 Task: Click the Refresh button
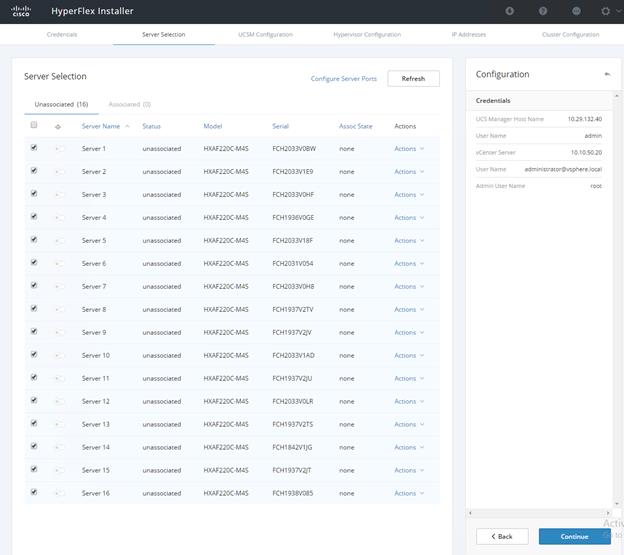point(413,78)
